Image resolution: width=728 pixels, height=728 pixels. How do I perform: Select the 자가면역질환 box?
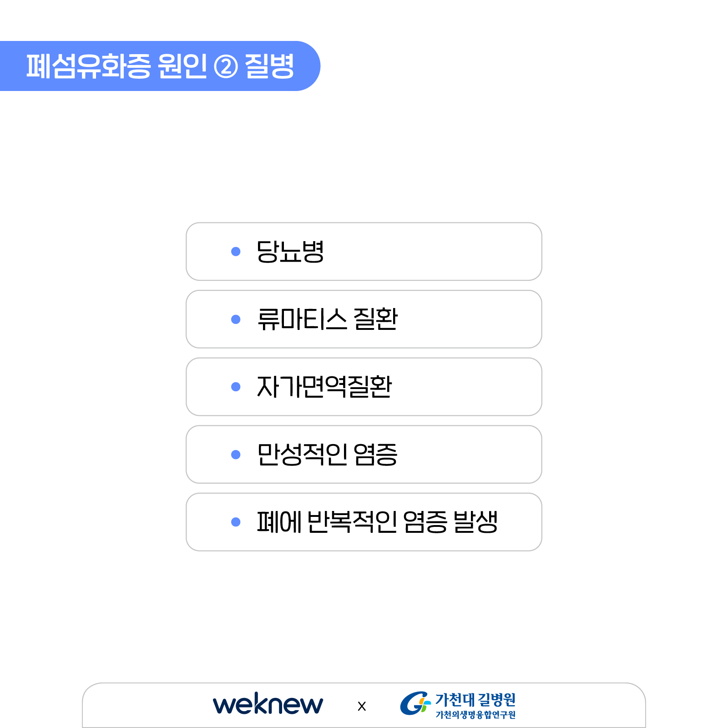coord(364,387)
